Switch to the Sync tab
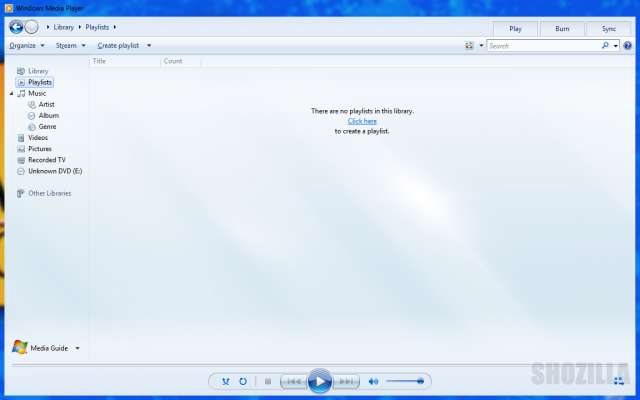 pos(609,29)
